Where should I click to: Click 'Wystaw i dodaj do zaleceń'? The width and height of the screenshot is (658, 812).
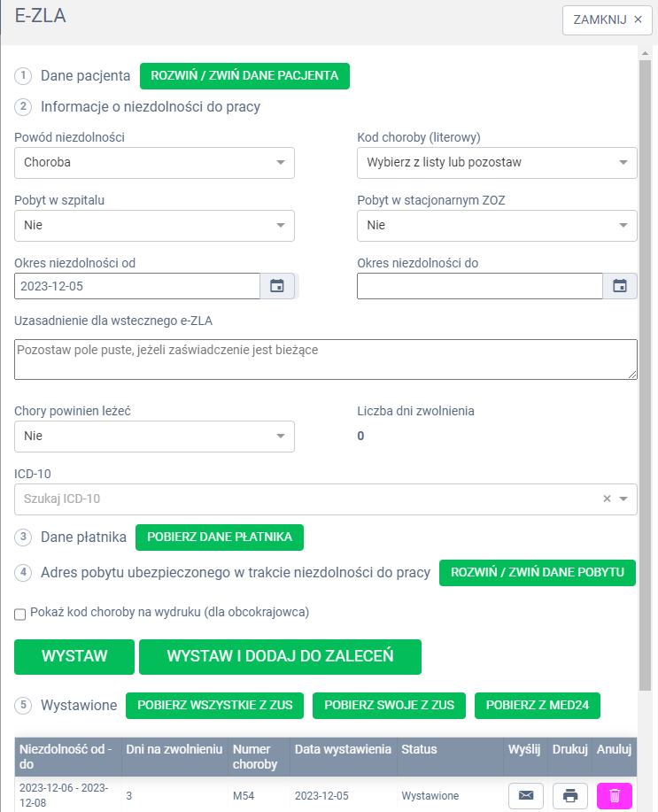click(x=280, y=656)
